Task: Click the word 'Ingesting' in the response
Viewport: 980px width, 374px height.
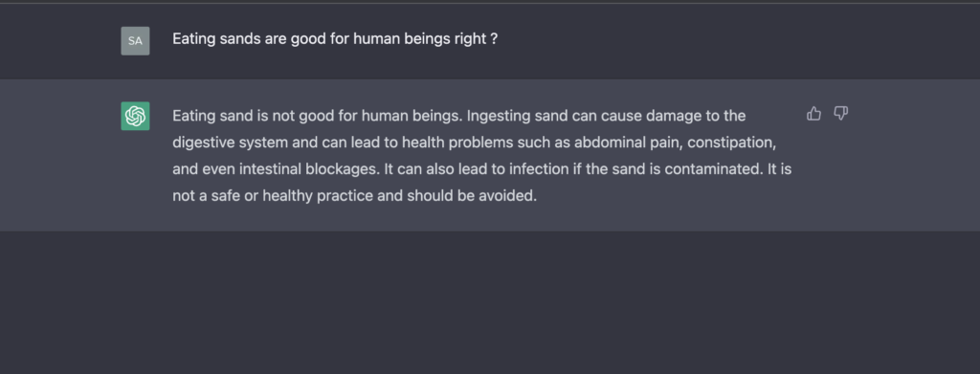Action: (x=495, y=116)
